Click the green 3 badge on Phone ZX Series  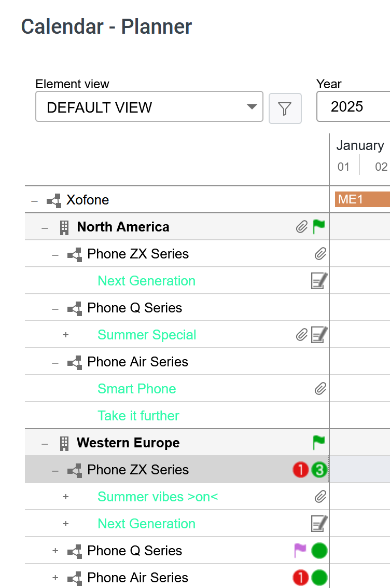click(x=319, y=470)
